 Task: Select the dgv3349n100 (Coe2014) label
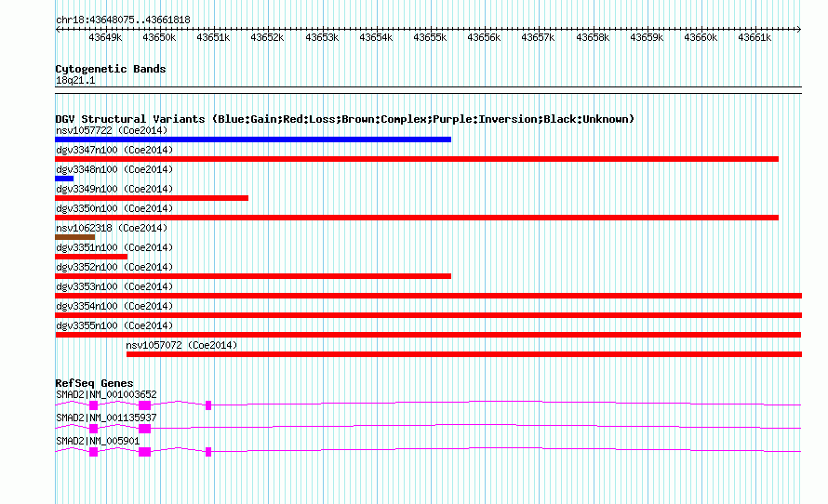click(114, 189)
